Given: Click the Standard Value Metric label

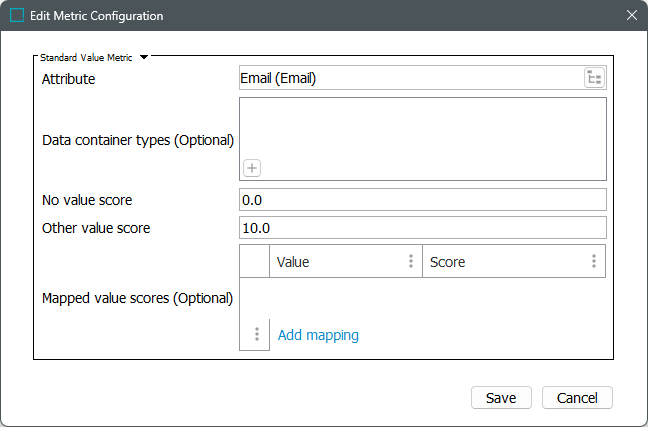Looking at the screenshot, I should pyautogui.click(x=87, y=58).
